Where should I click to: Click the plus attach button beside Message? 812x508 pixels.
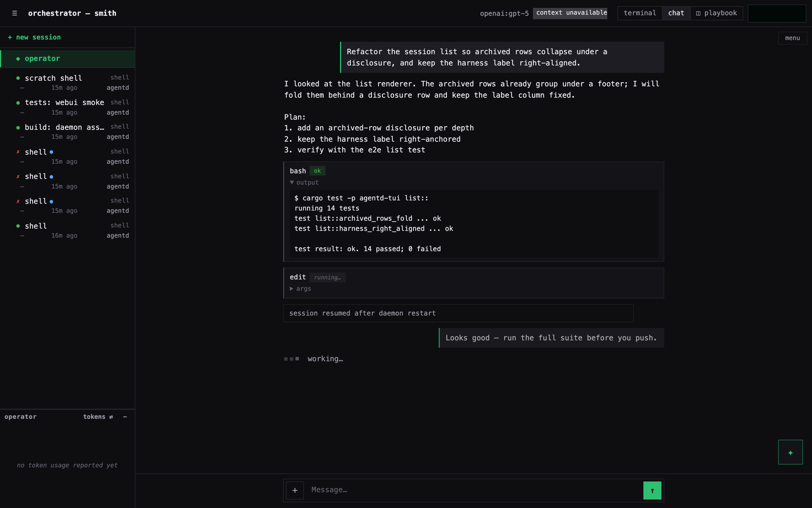click(x=295, y=491)
